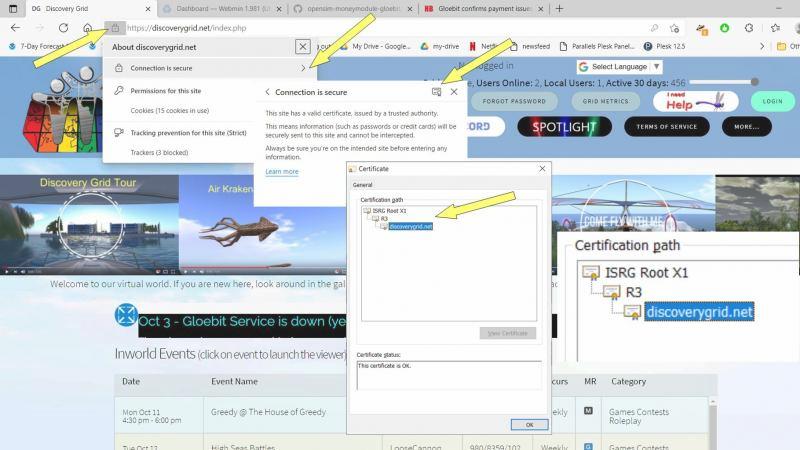Click the expand arrows icon beside Oct 3 headline
800x450 pixels.
tap(126, 315)
